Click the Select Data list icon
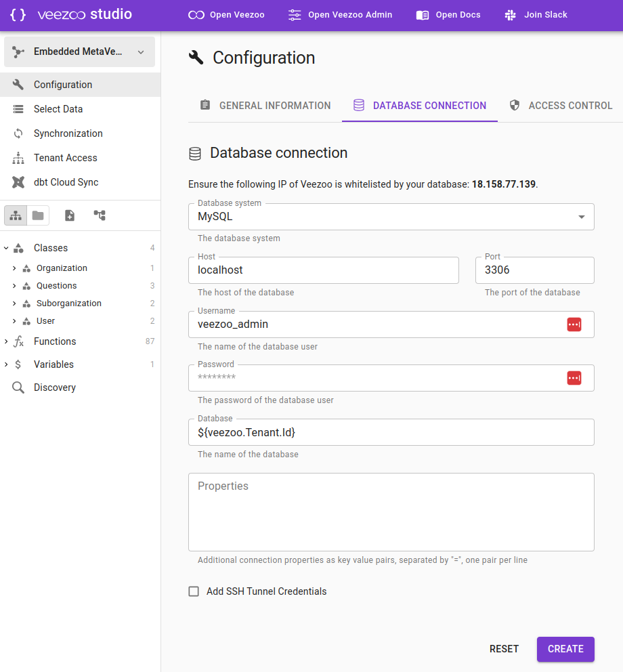The height and width of the screenshot is (672, 623). pyautogui.click(x=18, y=109)
